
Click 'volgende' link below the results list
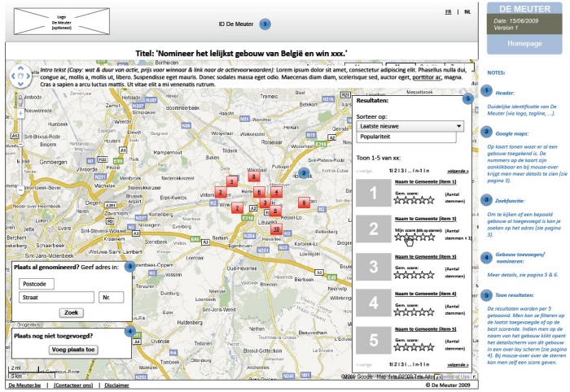pyautogui.click(x=458, y=364)
